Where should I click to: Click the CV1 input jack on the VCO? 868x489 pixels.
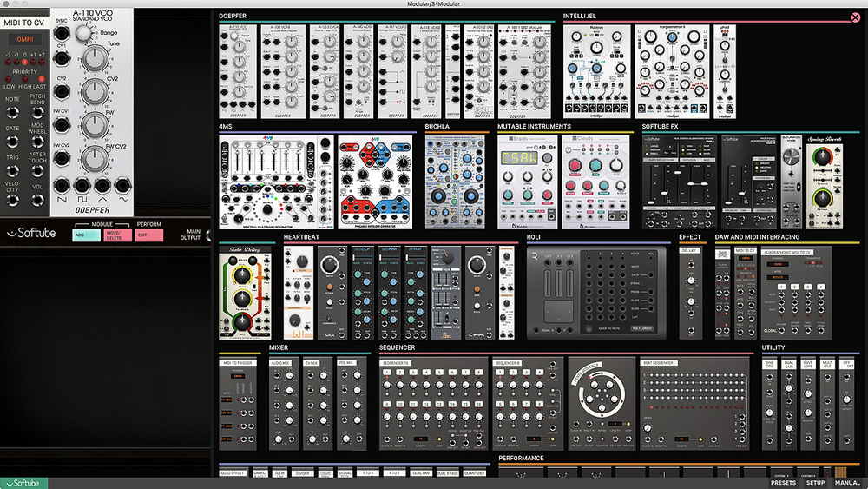pos(62,58)
